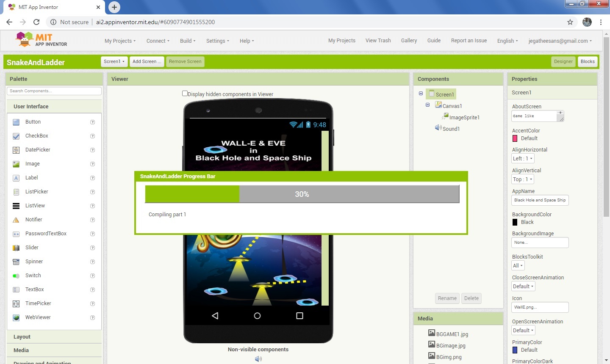
Task: Click the AppName text field
Action: coord(540,200)
